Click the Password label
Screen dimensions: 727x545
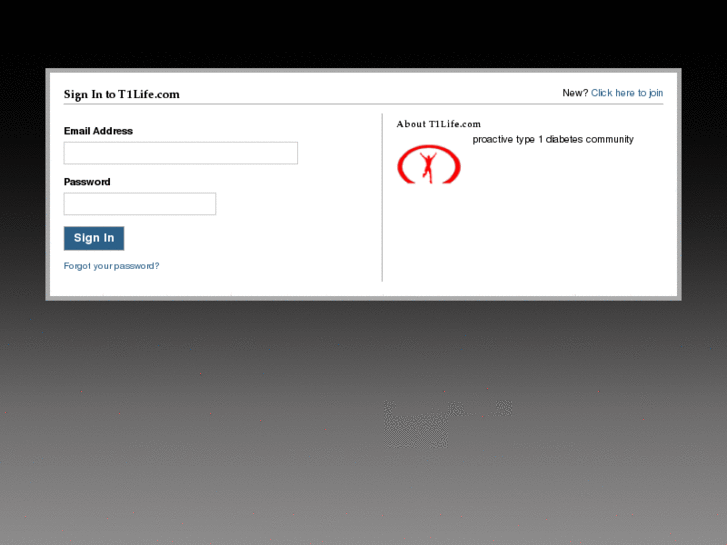point(87,182)
